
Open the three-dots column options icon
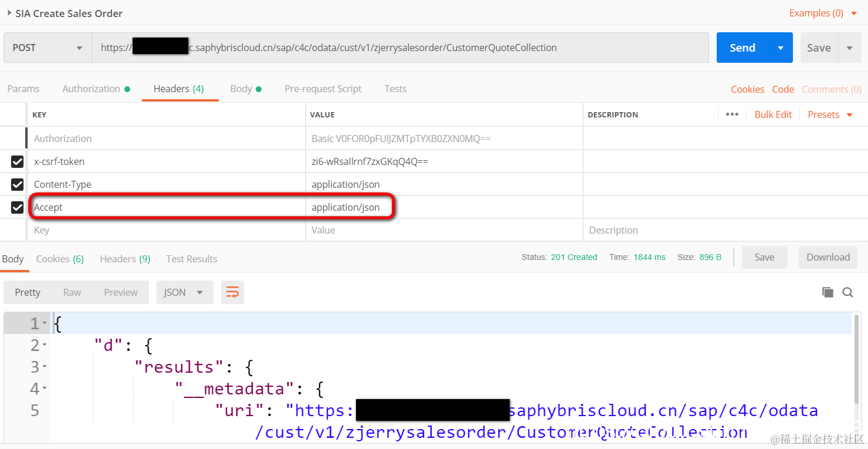coord(732,114)
